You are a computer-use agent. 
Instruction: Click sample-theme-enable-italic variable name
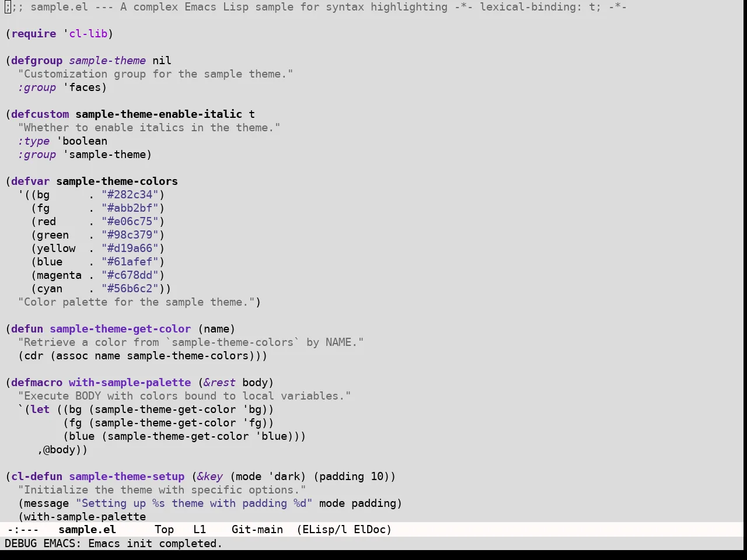(159, 114)
